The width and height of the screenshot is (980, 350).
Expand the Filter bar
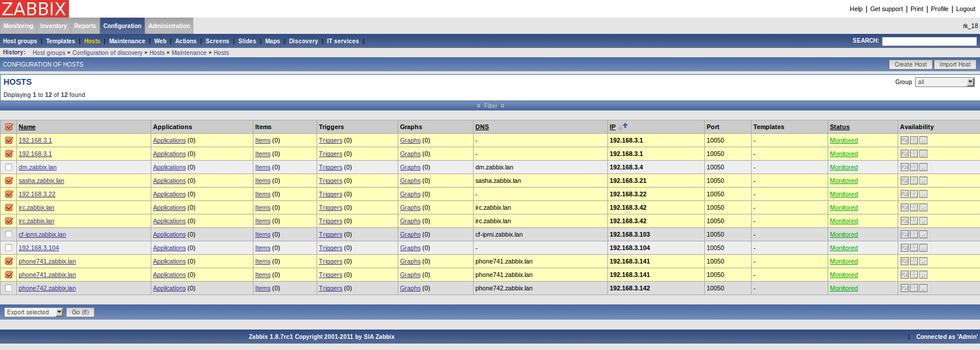(x=490, y=106)
